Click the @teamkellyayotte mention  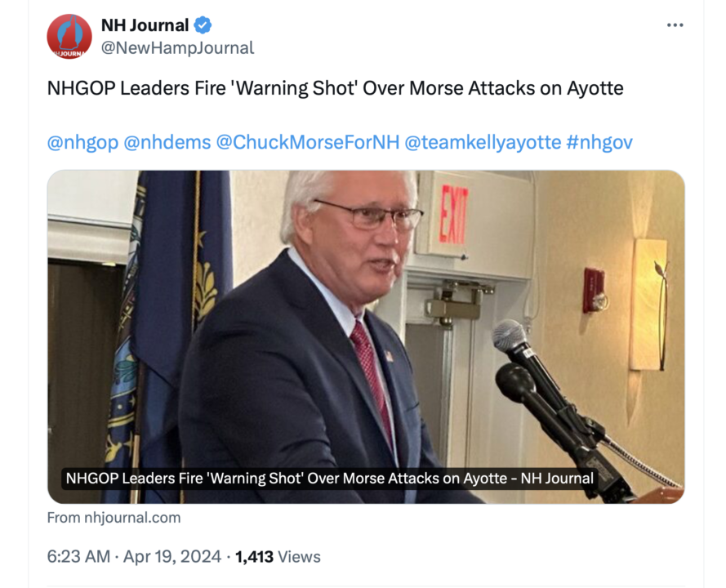[482, 142]
